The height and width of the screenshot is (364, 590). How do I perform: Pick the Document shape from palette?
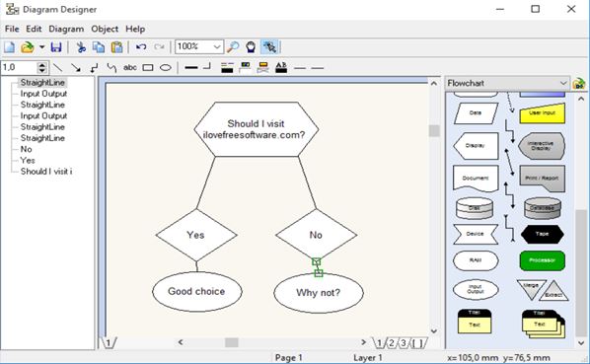[476, 179]
